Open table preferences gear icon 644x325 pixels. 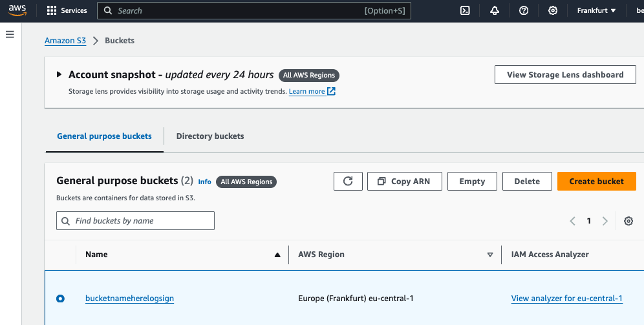[x=628, y=221]
